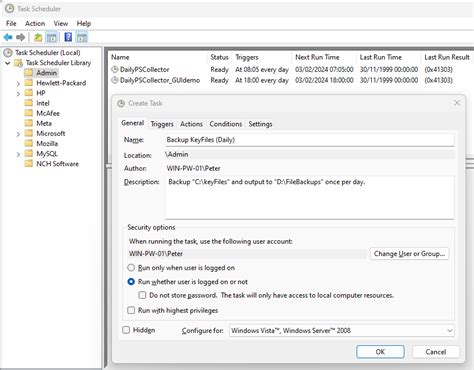Select Run only when user is logged on
The width and height of the screenshot is (474, 370).
[131, 268]
